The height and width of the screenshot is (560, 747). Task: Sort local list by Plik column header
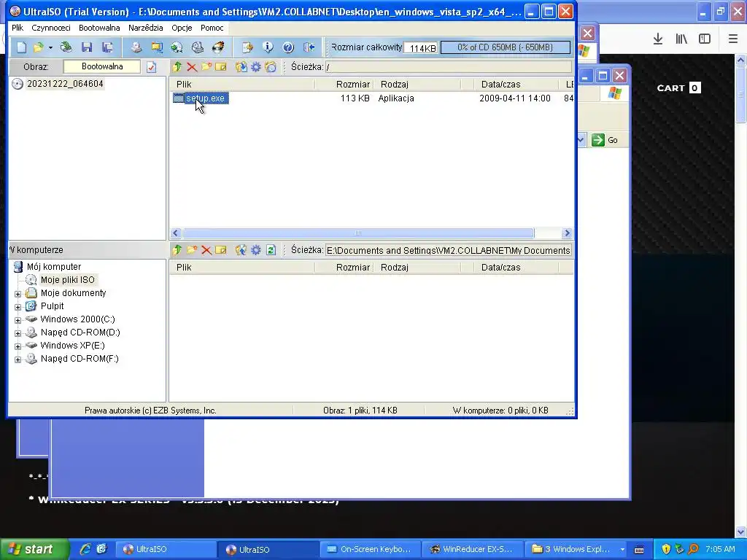click(x=242, y=268)
